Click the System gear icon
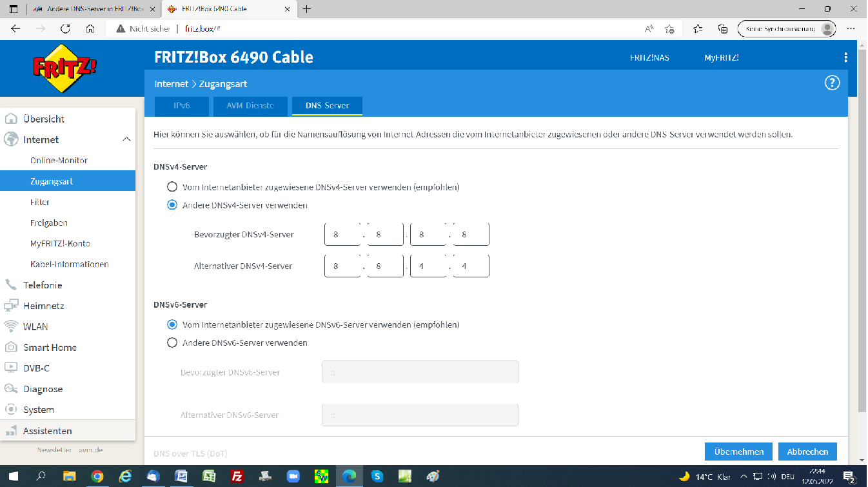The width and height of the screenshot is (868, 487). 11,410
